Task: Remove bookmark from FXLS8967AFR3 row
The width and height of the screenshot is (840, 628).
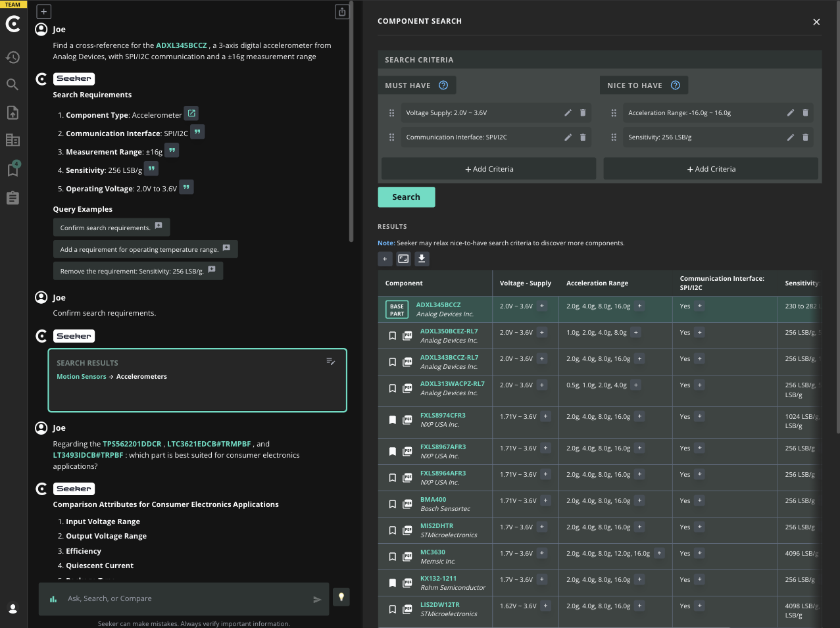Action: 393,451
